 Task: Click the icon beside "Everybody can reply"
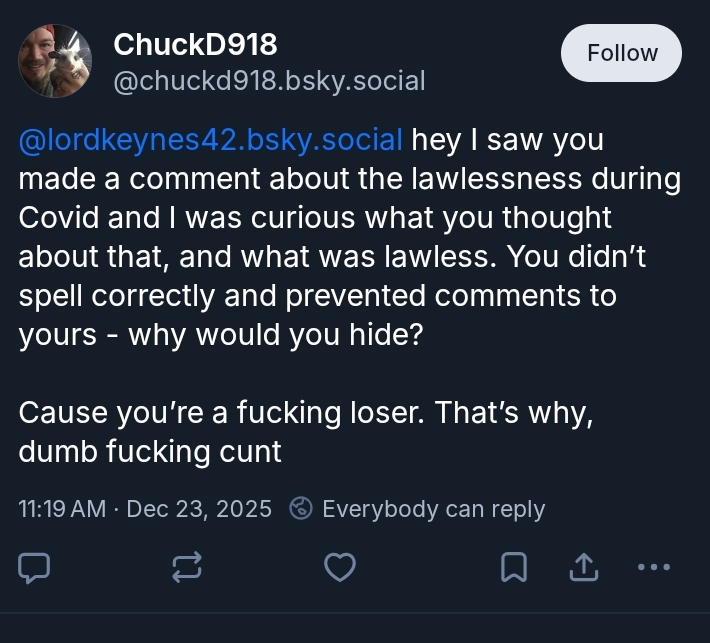coord(301,509)
